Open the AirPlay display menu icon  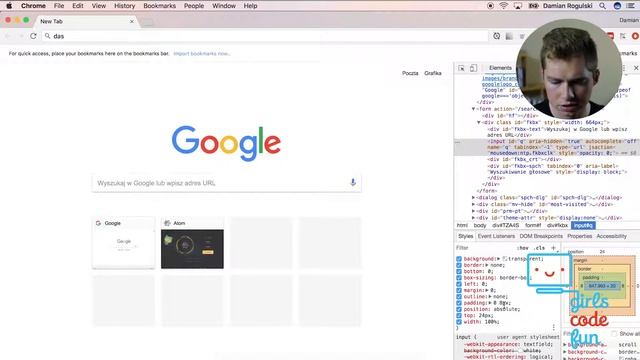coord(518,6)
